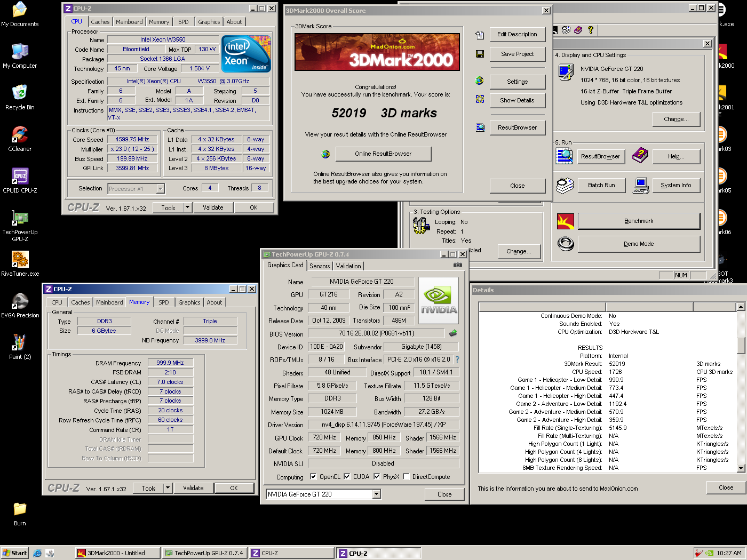747x560 pixels.
Task: Click help book icon in 3DMark Run section
Action: (640, 156)
